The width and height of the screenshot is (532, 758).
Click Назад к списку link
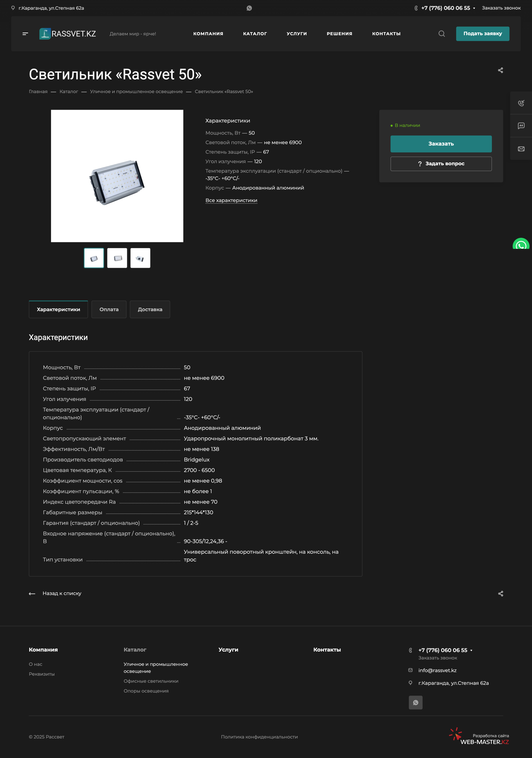click(62, 593)
